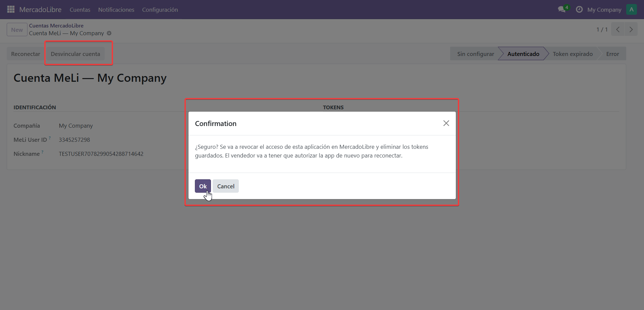Select the Error status stage
The image size is (644, 310).
[612, 54]
